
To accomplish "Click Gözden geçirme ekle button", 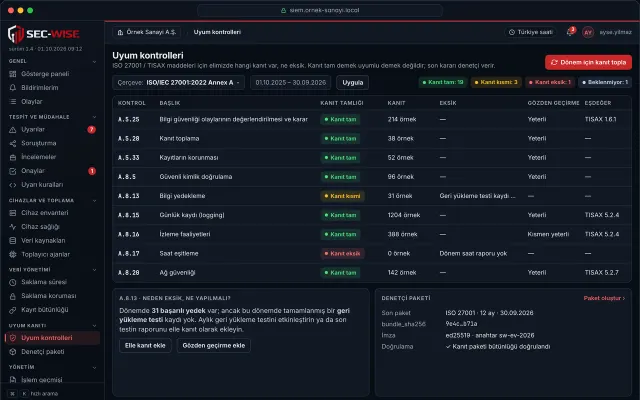I will 213,346.
